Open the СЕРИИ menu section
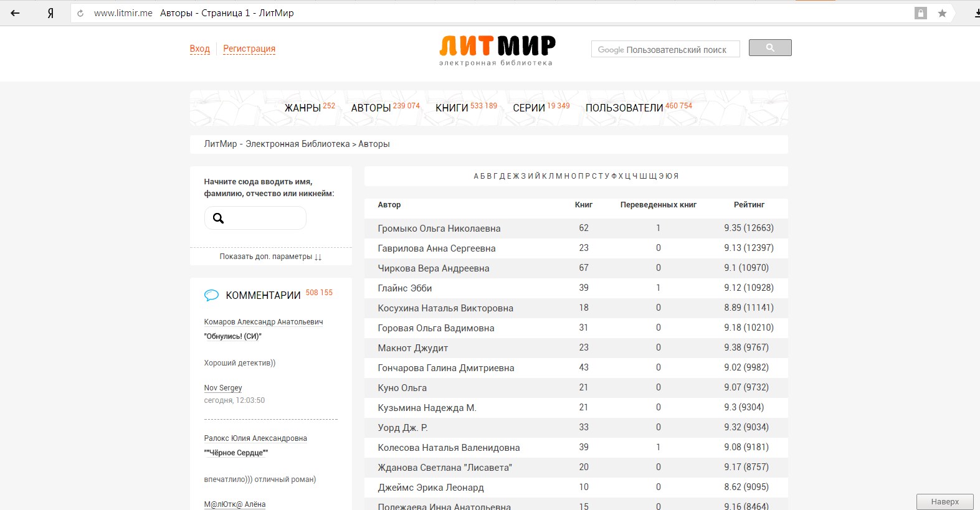This screenshot has width=980, height=510. [529, 108]
